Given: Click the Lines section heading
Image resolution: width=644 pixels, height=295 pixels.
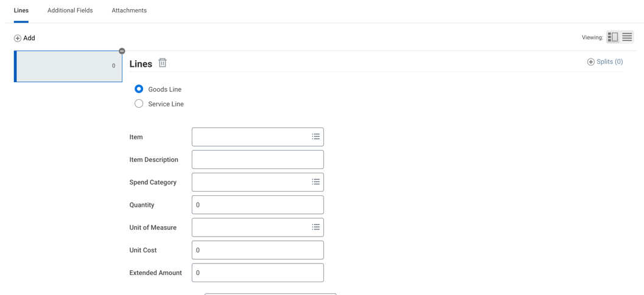Looking at the screenshot, I should [141, 64].
